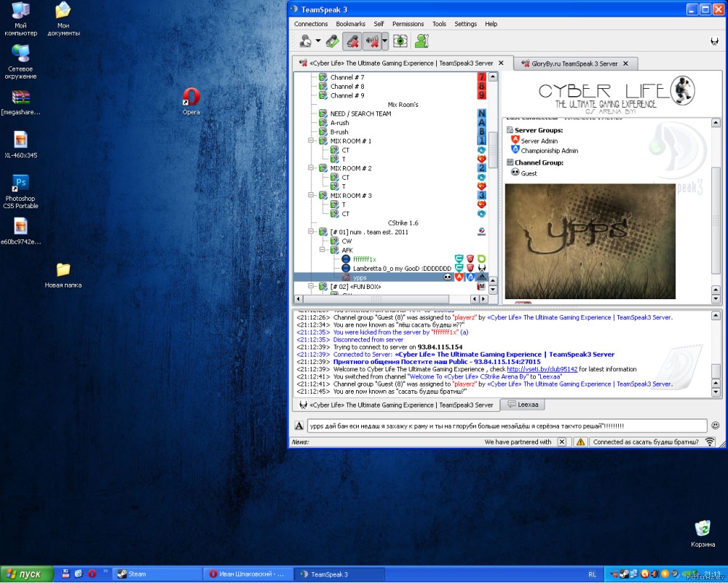Click the M icon beside [# 02] «FUN BOX»
Viewport: 728px width, 583px height.
click(481, 286)
